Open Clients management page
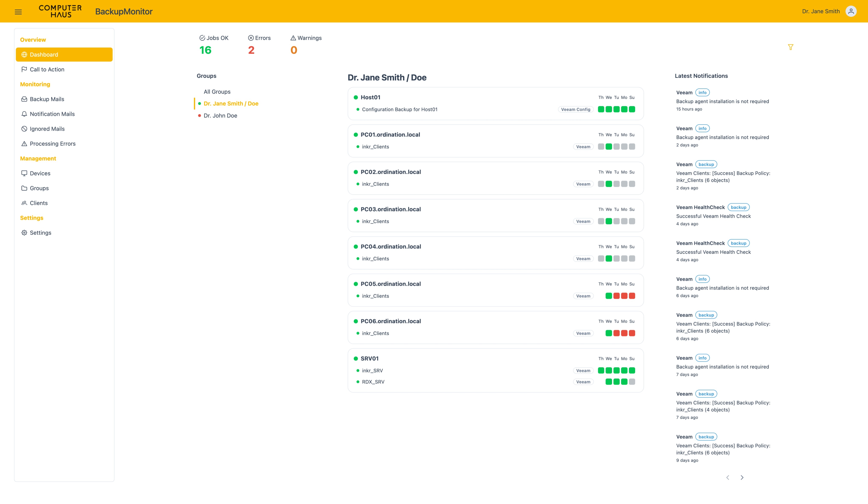The width and height of the screenshot is (868, 504). [64, 203]
